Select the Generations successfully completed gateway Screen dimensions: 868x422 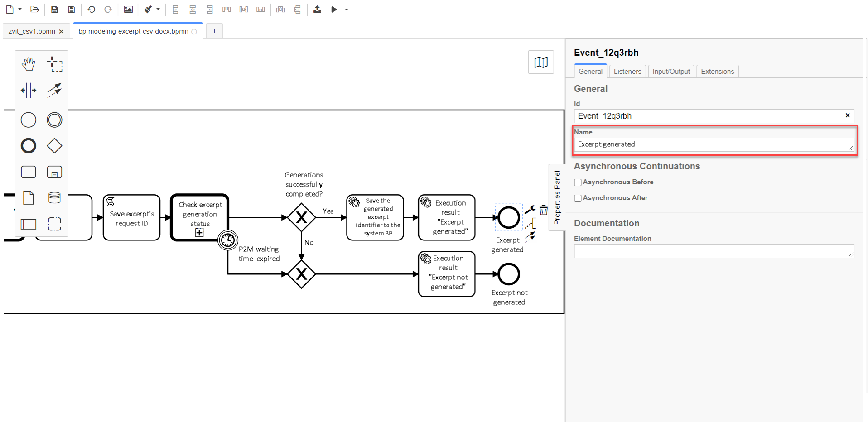coord(301,217)
